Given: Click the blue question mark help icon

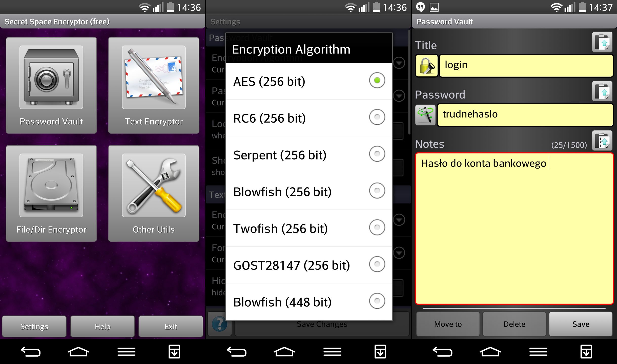Looking at the screenshot, I should pyautogui.click(x=219, y=324).
